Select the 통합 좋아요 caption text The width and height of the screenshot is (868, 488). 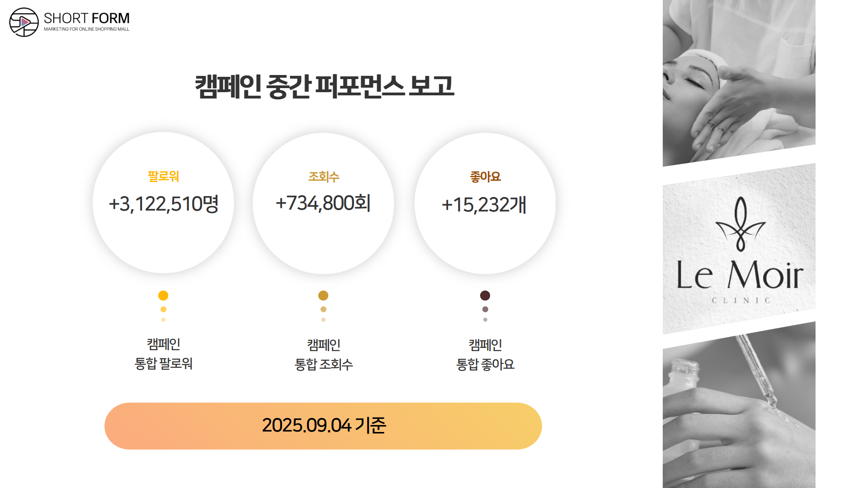tap(485, 364)
